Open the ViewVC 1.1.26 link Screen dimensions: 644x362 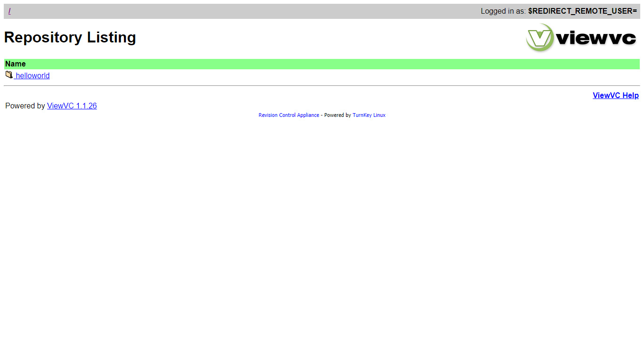tap(72, 106)
